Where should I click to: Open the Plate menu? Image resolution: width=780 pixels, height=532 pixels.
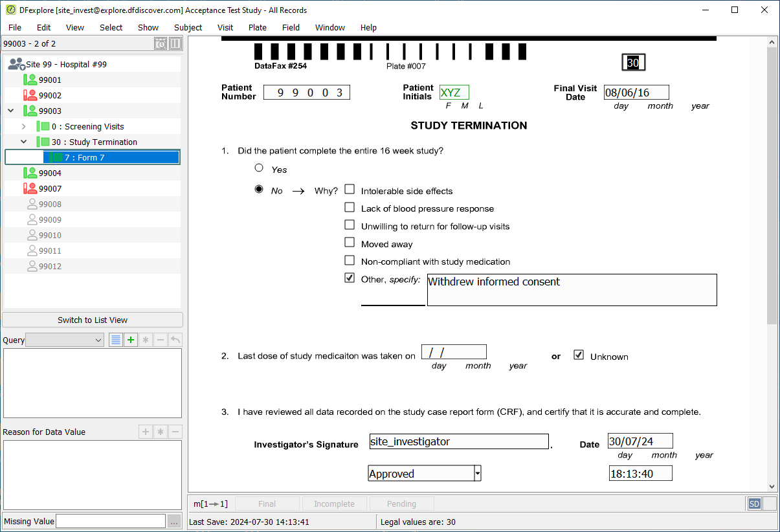pos(258,27)
